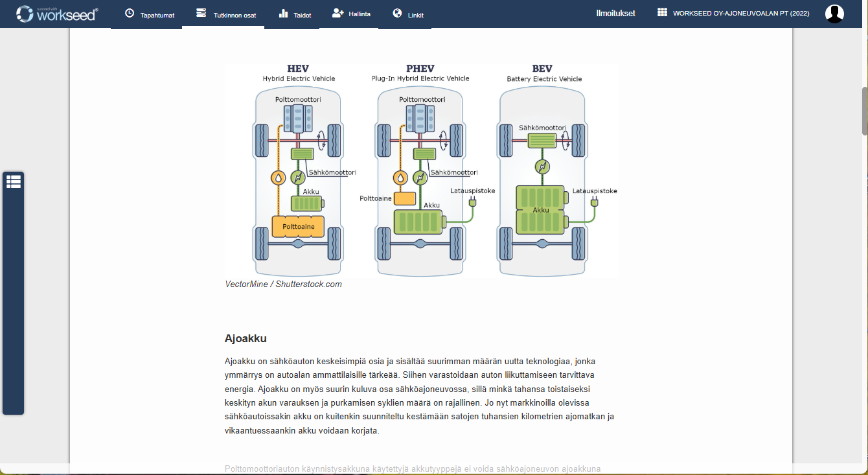This screenshot has width=868, height=475.
Task: Click the Ajoakku heading
Action: (246, 338)
